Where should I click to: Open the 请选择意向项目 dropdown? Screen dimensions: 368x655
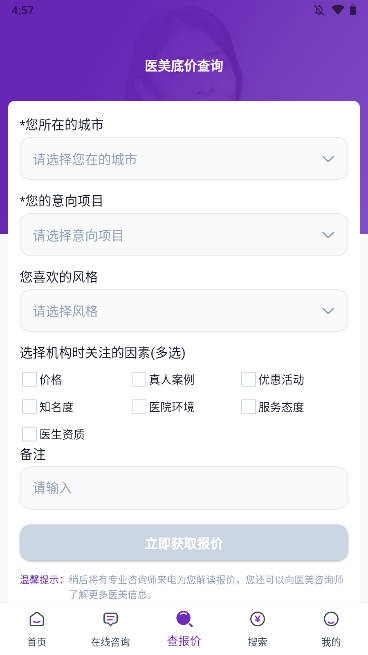(184, 235)
